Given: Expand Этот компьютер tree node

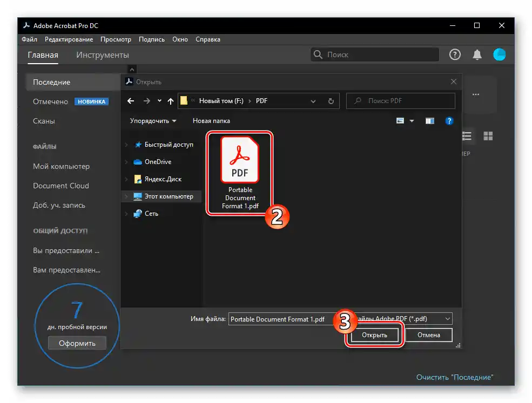Looking at the screenshot, I should point(126,196).
